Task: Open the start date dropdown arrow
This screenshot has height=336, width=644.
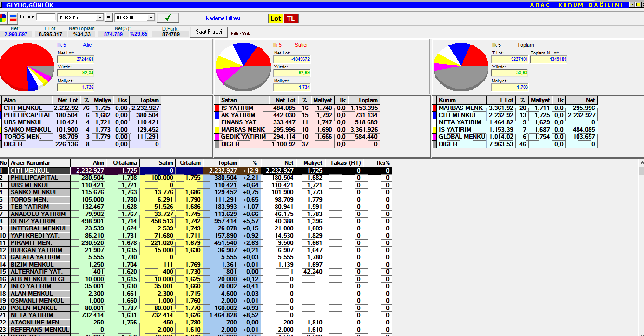Action: (100, 18)
